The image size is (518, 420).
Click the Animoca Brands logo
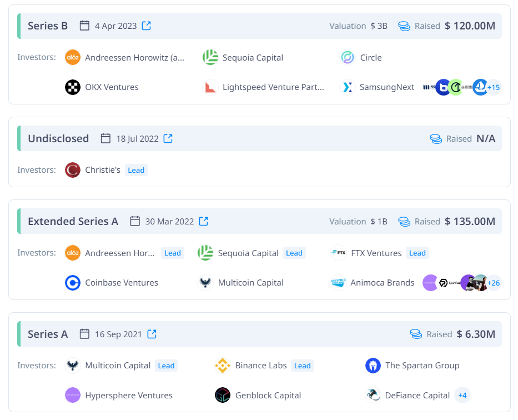[339, 283]
